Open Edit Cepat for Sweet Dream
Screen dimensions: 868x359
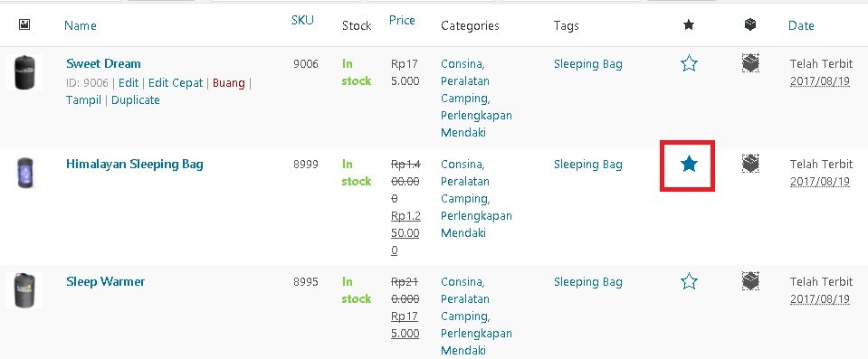click(x=176, y=83)
